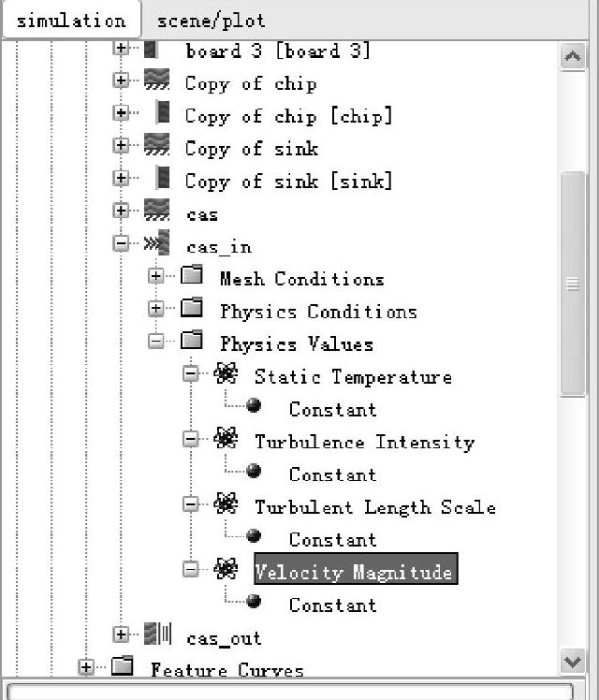
Task: Switch to the simulation tab
Action: [x=71, y=21]
